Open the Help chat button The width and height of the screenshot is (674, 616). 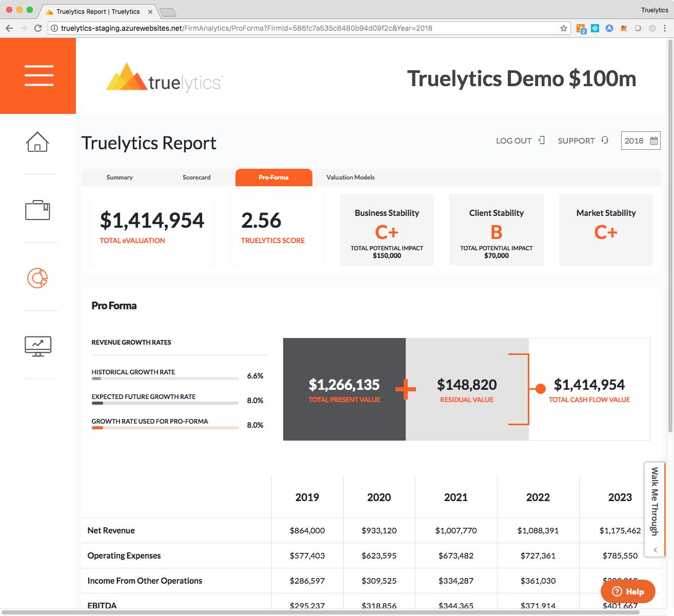click(x=628, y=591)
